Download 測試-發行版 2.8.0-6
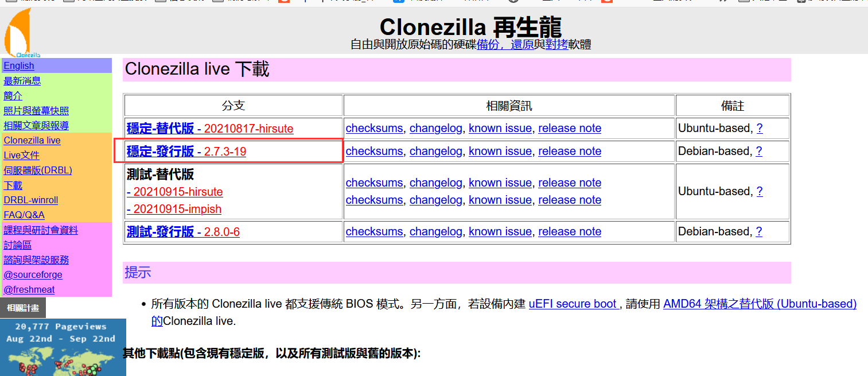Image resolution: width=868 pixels, height=376 pixels. coord(183,232)
